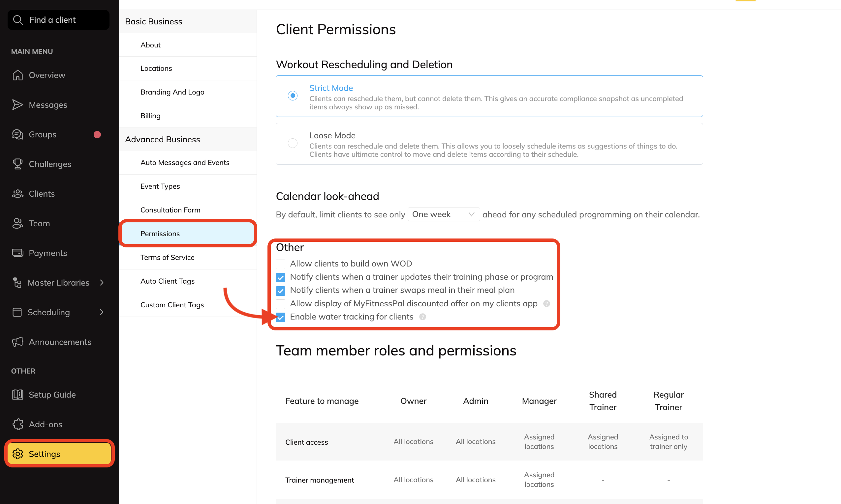
Task: Click the Overview home icon
Action: pyautogui.click(x=18, y=75)
